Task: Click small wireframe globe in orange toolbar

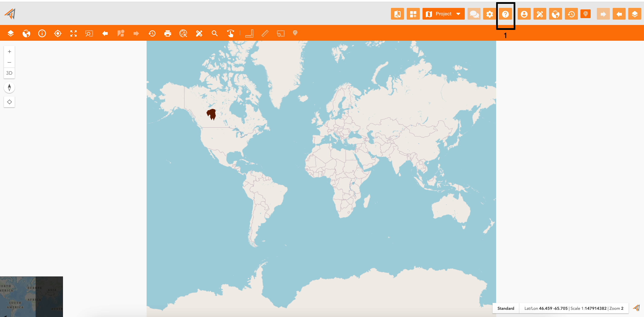Action: pyautogui.click(x=295, y=33)
